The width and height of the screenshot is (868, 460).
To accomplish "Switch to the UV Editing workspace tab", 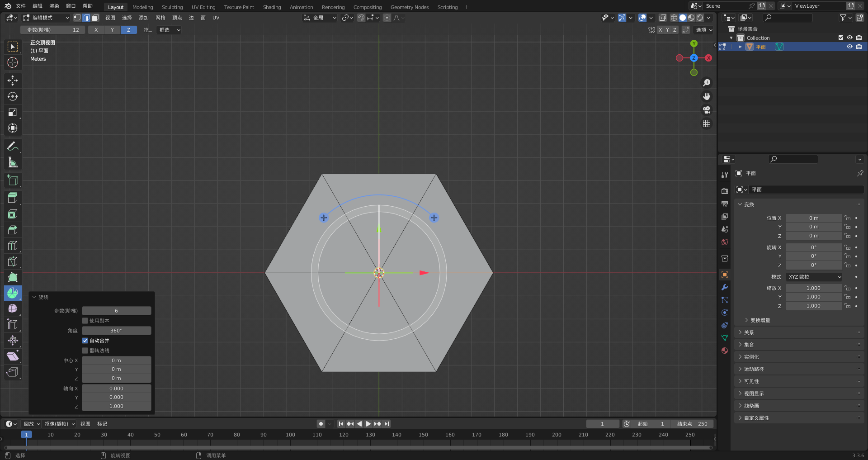I will coord(203,7).
